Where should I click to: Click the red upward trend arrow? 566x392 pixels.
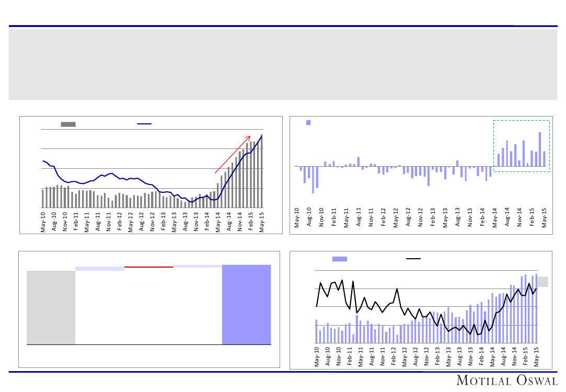[233, 153]
